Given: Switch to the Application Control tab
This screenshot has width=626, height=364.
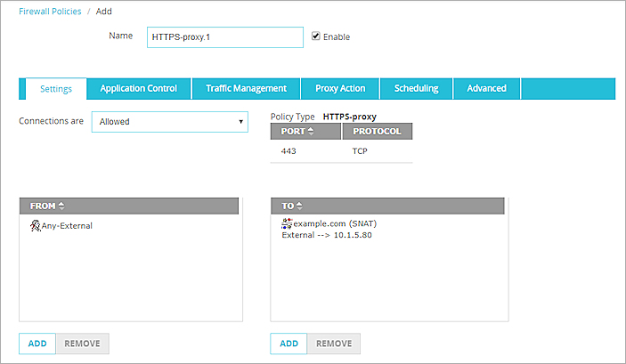Looking at the screenshot, I should click(138, 89).
